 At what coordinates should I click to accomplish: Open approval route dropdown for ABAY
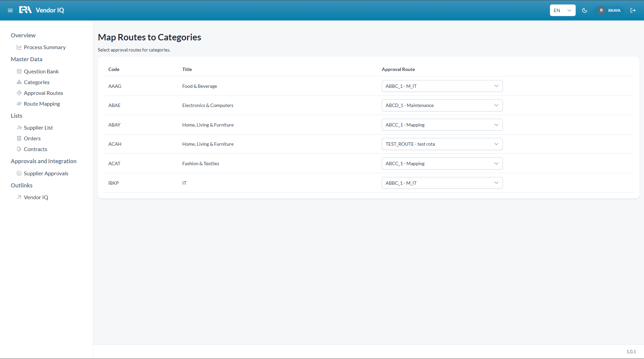coord(442,125)
